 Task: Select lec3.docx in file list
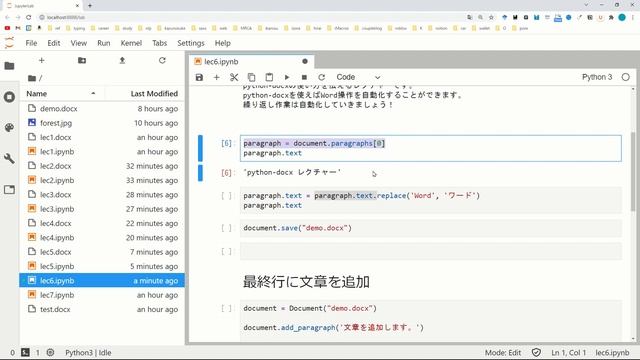[x=102, y=194]
